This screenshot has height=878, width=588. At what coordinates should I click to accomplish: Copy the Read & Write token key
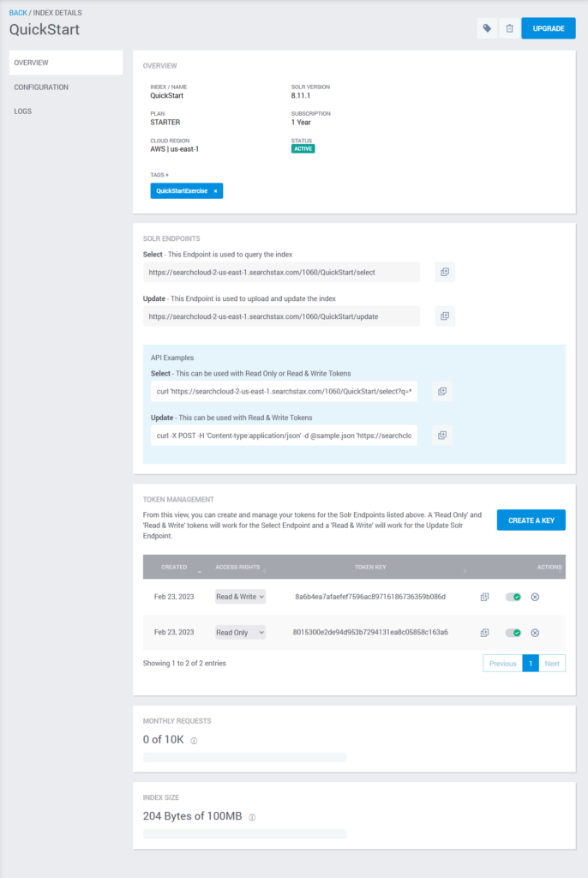tap(484, 597)
